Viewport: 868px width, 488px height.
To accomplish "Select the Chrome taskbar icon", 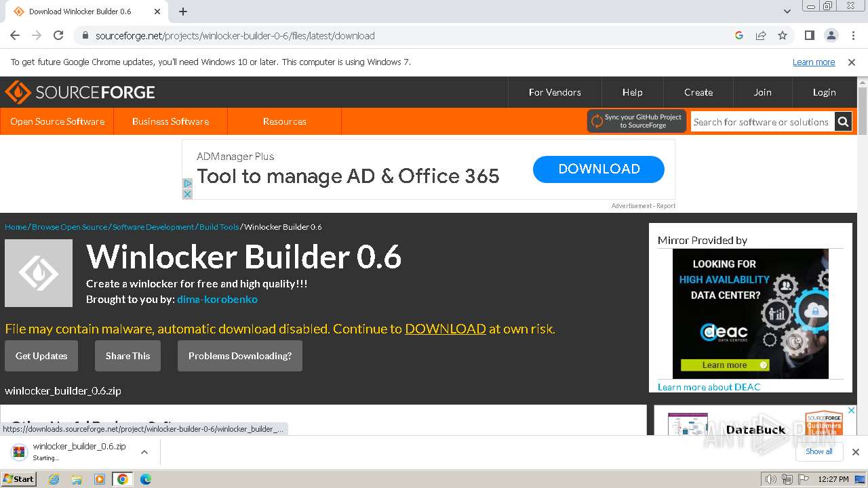I will click(123, 479).
